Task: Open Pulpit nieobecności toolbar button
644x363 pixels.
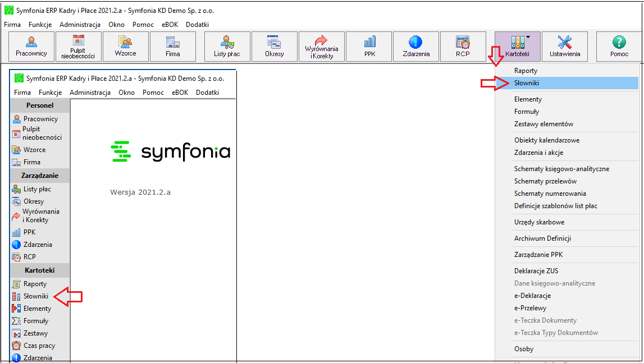Action: pos(79,47)
